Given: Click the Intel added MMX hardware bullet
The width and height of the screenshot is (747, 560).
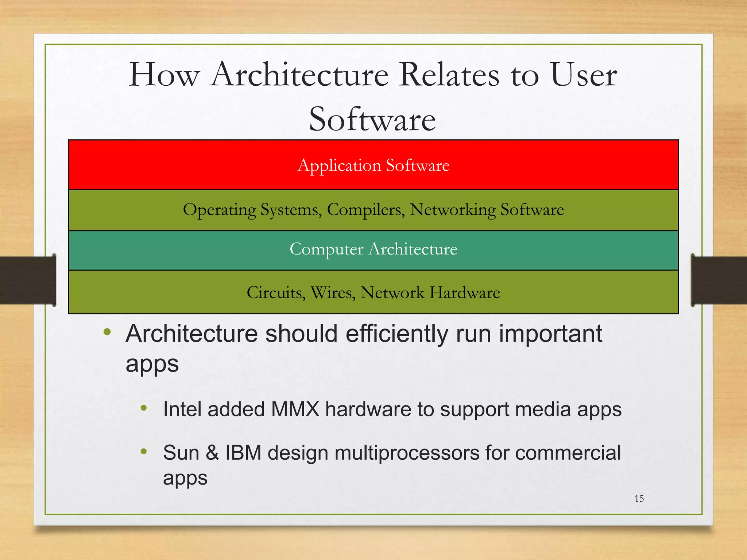Looking at the screenshot, I should coord(392,409).
